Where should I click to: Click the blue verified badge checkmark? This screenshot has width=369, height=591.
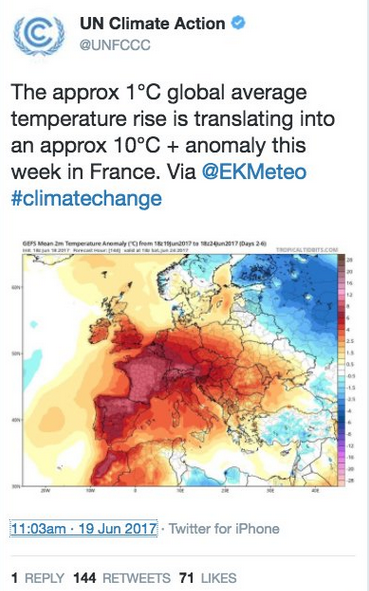point(238,23)
